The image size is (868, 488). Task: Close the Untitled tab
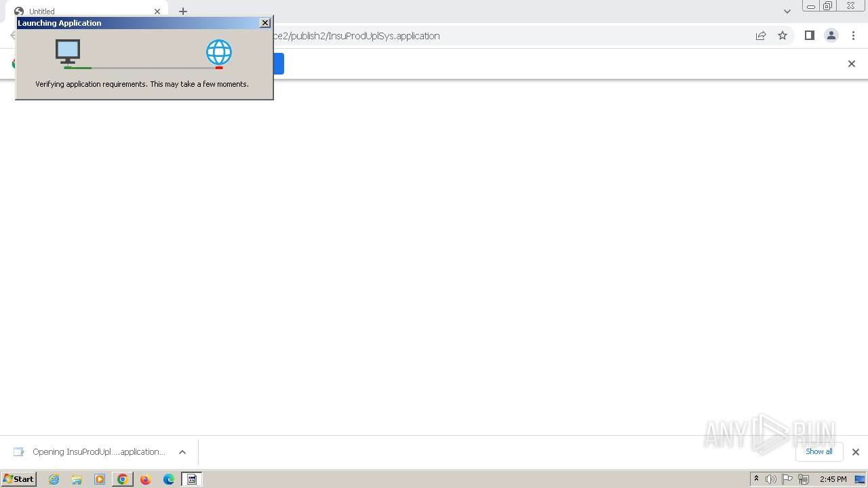157,12
